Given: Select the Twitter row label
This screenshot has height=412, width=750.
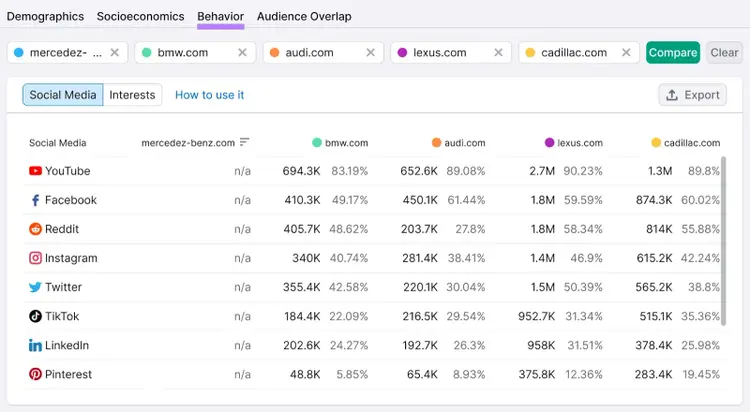Looking at the screenshot, I should 63,287.
